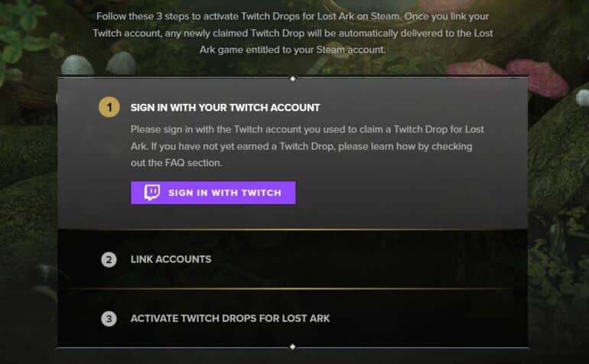Click the number 3 step badge
589x364 pixels.
(109, 318)
